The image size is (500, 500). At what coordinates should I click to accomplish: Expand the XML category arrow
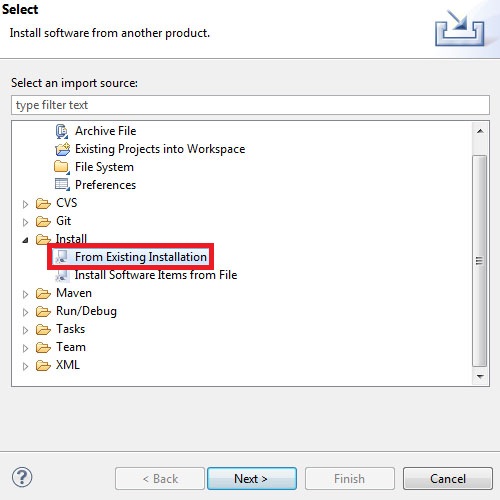25,366
